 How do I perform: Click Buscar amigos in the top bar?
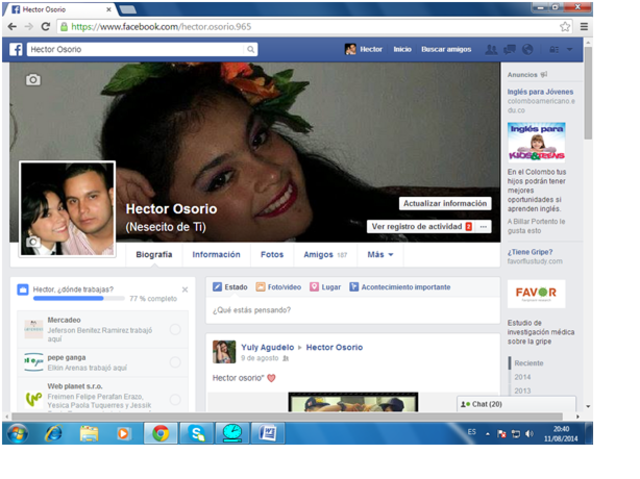[x=446, y=49]
